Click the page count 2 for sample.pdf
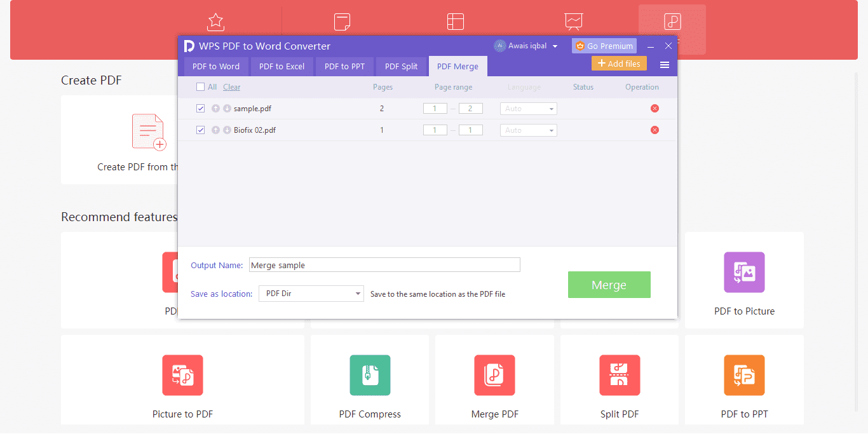 pyautogui.click(x=382, y=109)
